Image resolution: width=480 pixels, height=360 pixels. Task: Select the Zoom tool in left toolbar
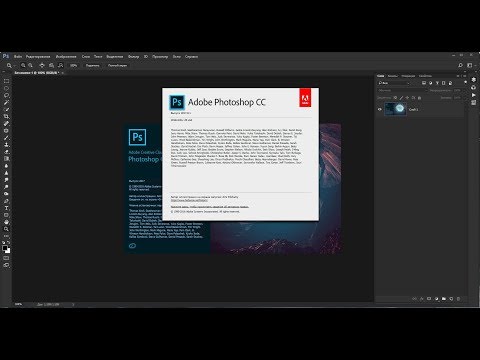(6, 229)
